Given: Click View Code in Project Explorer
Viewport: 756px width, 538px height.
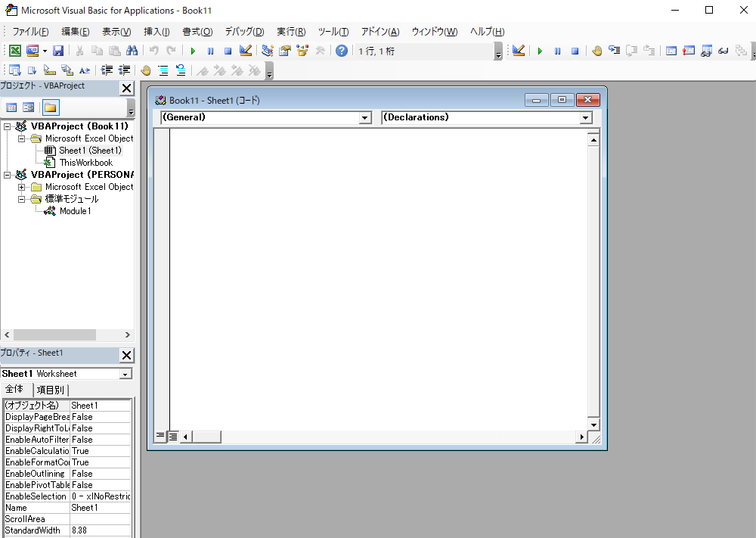Looking at the screenshot, I should point(11,107).
